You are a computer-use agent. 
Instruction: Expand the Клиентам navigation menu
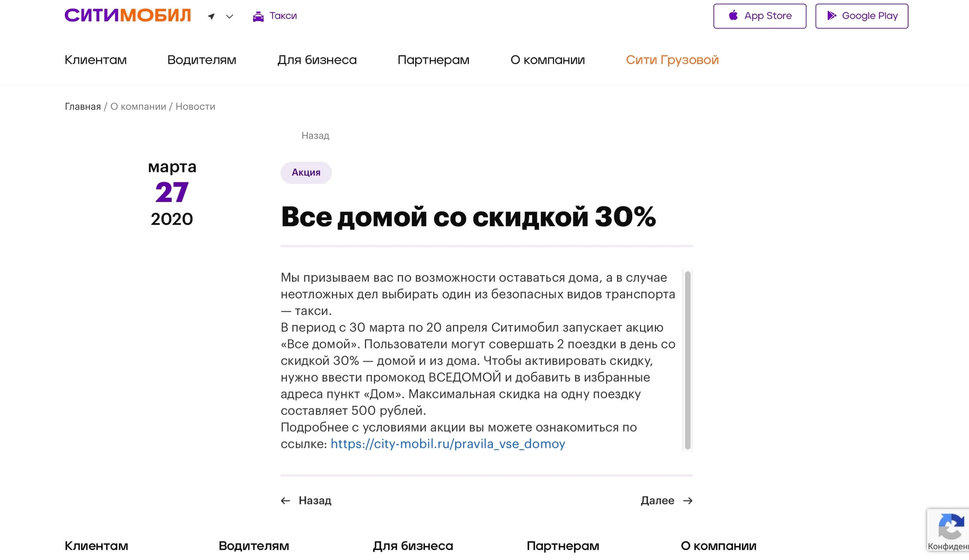95,60
